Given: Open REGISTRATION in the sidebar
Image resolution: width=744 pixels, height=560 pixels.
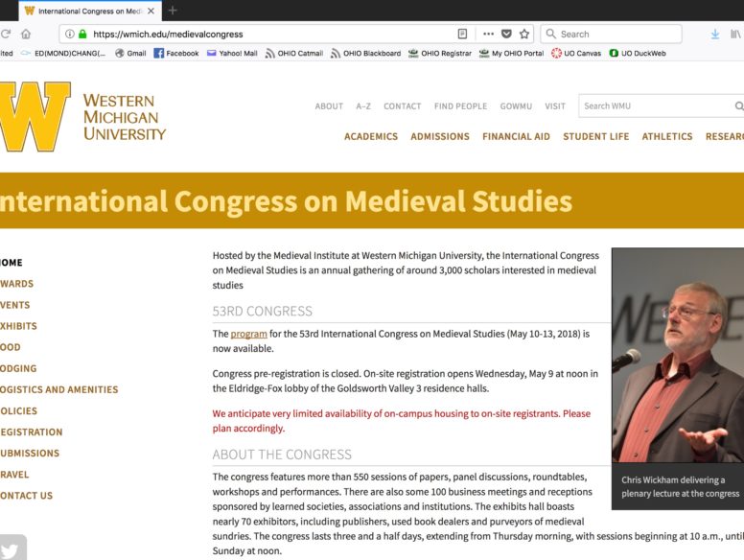Looking at the screenshot, I should [x=32, y=432].
